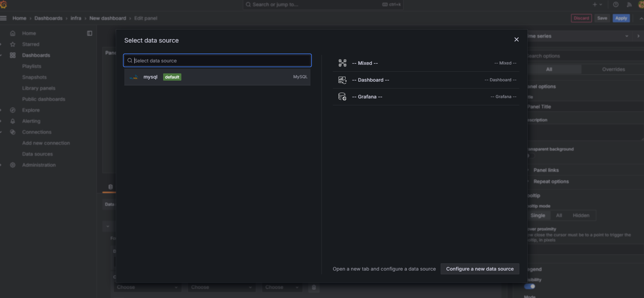Image resolution: width=644 pixels, height=298 pixels.
Task: Select the -- Mixed -- data source
Action: click(426, 63)
